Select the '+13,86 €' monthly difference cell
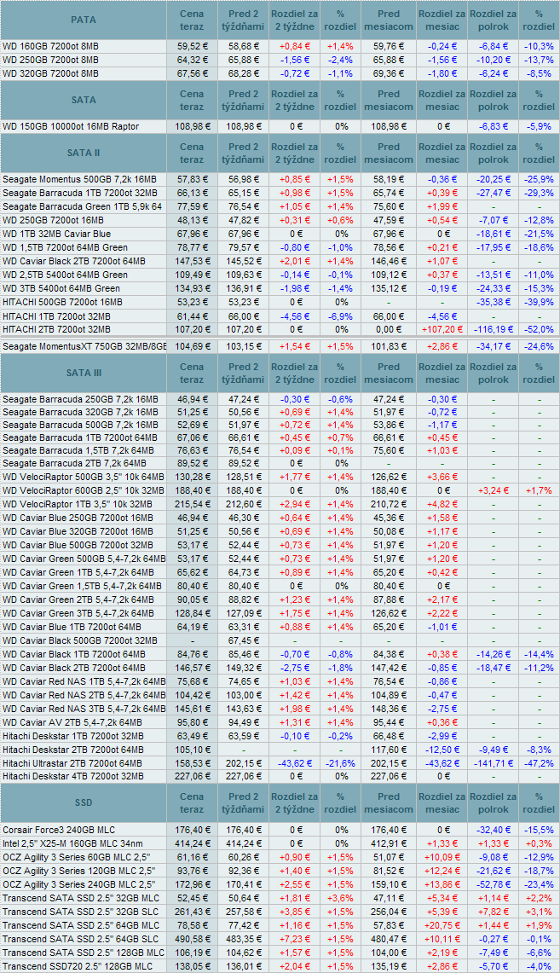Image resolution: width=560 pixels, height=973 pixels. click(x=442, y=884)
